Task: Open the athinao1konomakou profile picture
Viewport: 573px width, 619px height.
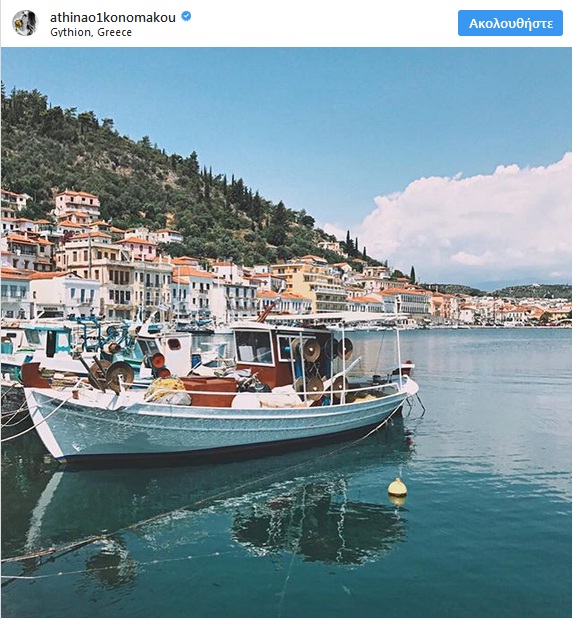Action: click(x=25, y=23)
